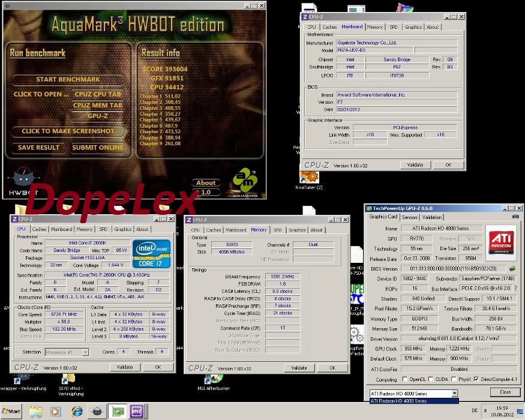Click Validate in CPU tab CPU-Z window
The image size is (525, 420).
tap(125, 367)
